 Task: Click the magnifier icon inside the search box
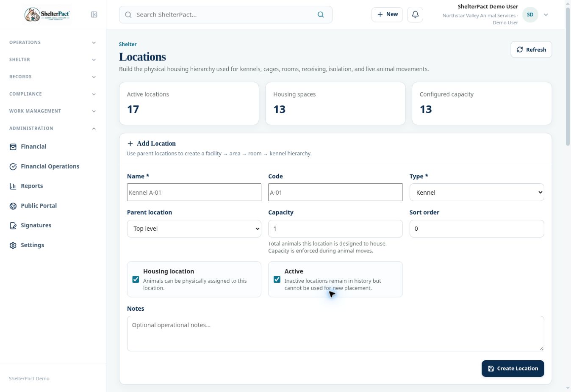pyautogui.click(x=321, y=14)
